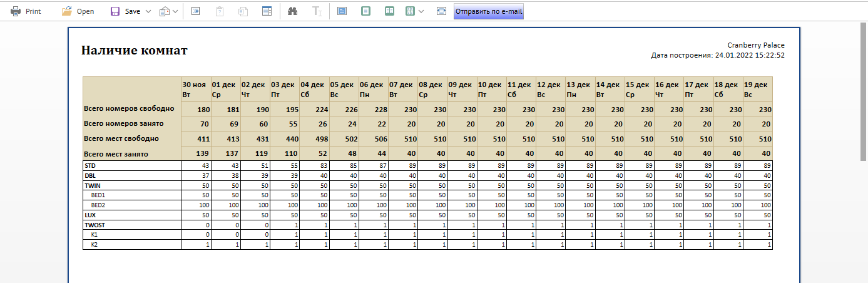The height and width of the screenshot is (283, 868).
Task: Click the parameters panel icon
Action: pyautogui.click(x=220, y=11)
